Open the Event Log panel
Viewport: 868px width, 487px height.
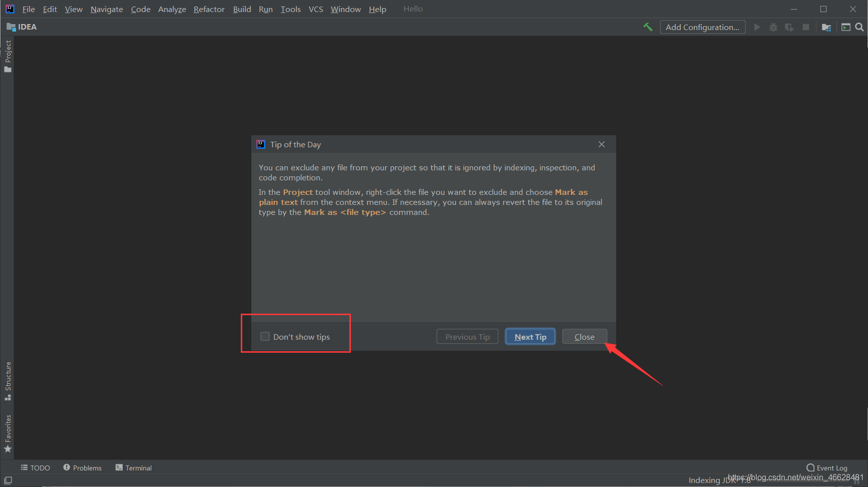(826, 467)
